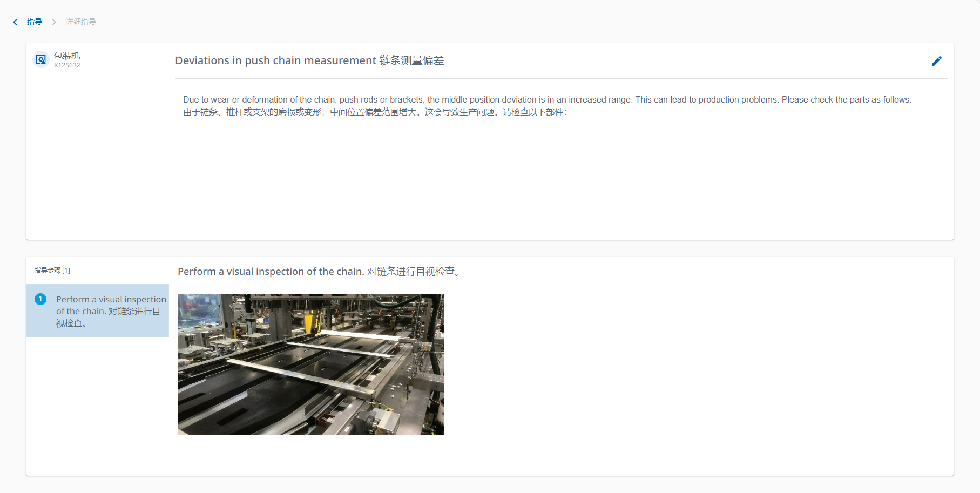Click the Chinese step heading 对链条进行目视检查

(413, 272)
